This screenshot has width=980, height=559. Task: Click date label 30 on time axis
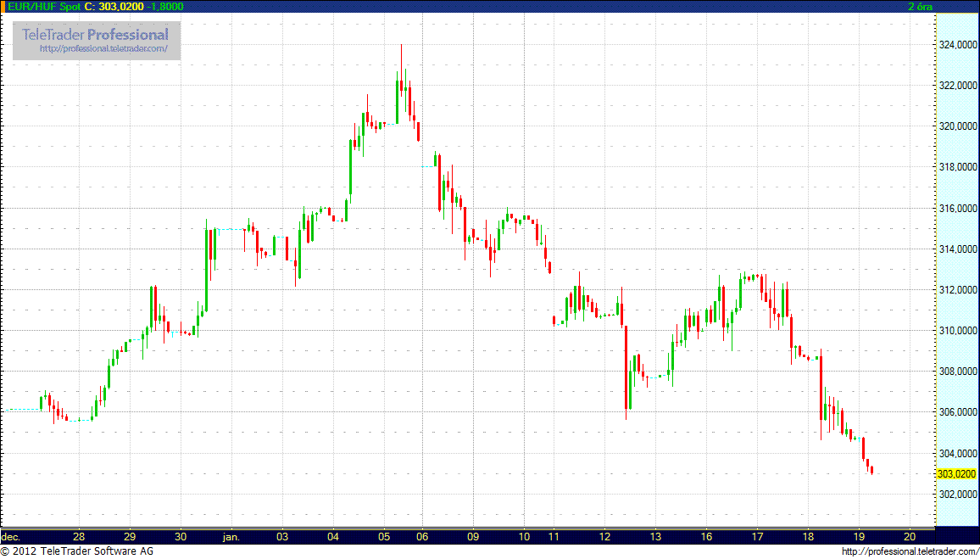[x=181, y=536]
